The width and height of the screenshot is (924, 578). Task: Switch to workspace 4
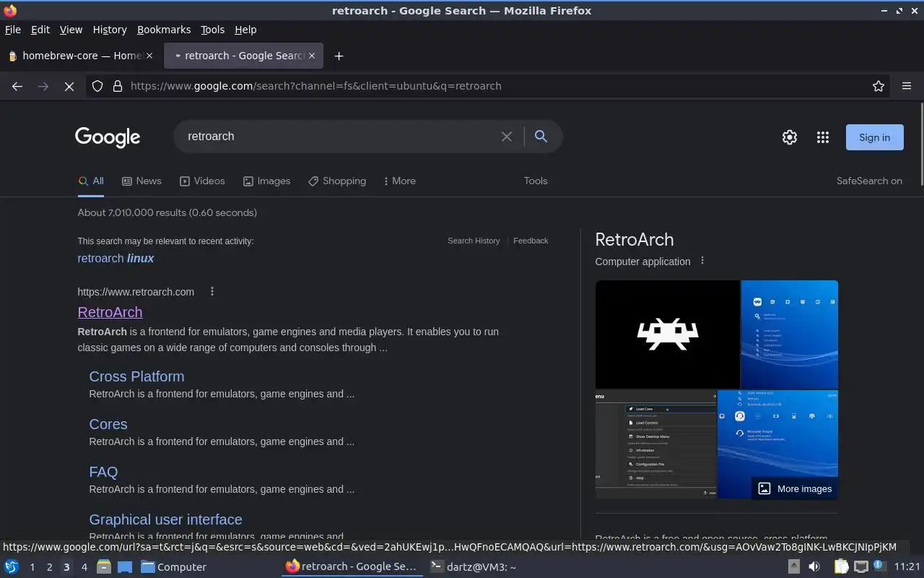84,567
